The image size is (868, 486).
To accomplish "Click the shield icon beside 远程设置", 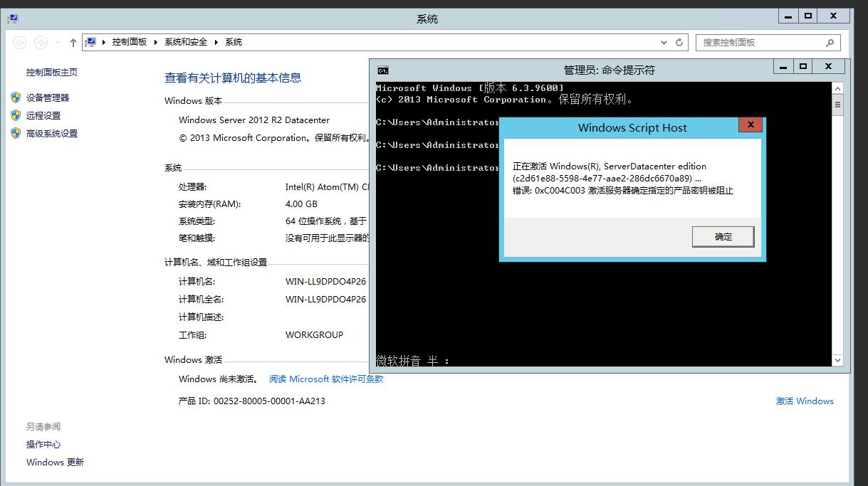I will click(x=16, y=115).
